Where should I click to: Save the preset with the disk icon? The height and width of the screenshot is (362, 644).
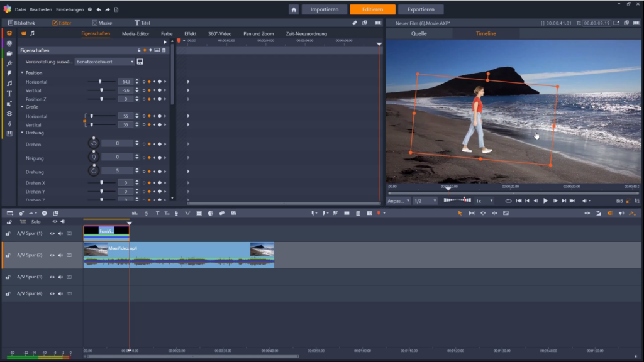click(140, 62)
